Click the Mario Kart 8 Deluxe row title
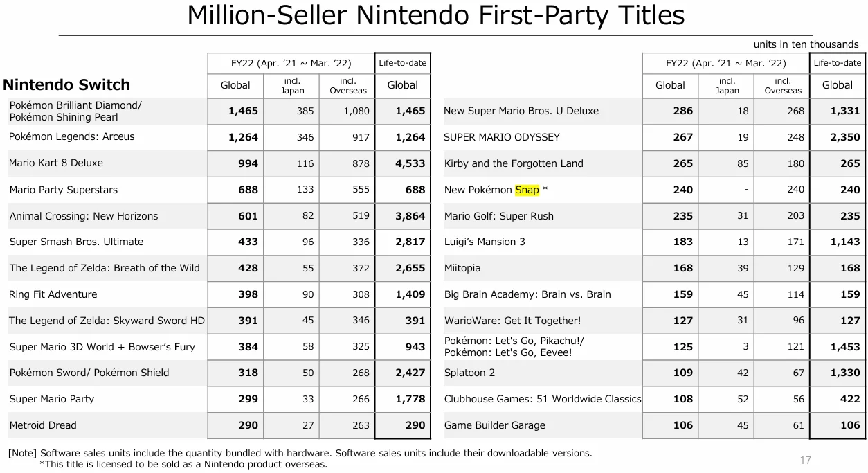Viewport: 868px width, 473px height. click(x=56, y=163)
